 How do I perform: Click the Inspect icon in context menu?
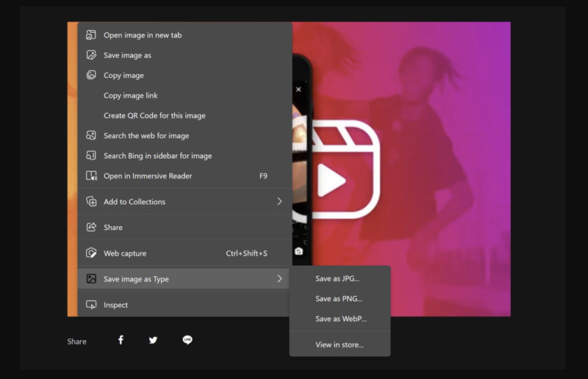click(91, 305)
